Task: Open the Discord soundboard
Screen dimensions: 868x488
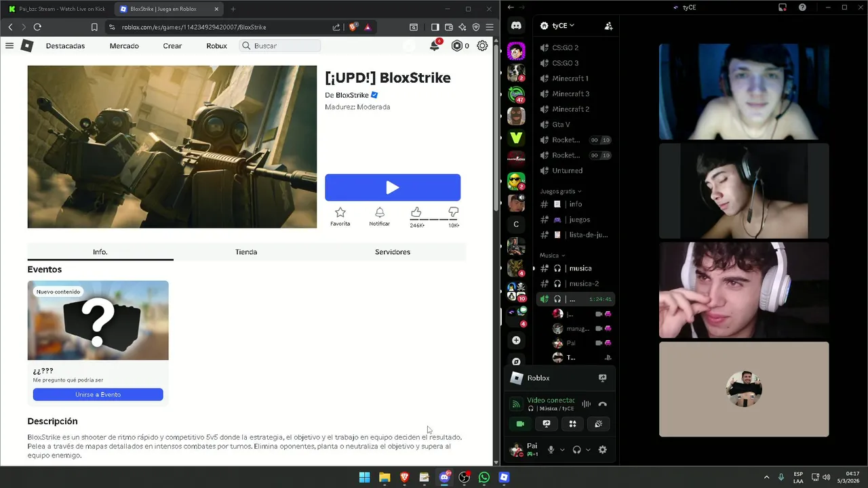Action: pos(599,424)
